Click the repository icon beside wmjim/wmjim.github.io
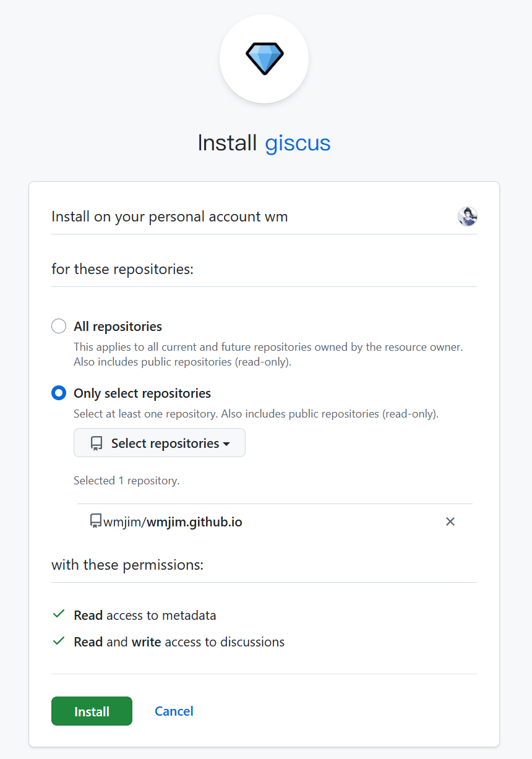532x759 pixels. pyautogui.click(x=96, y=521)
